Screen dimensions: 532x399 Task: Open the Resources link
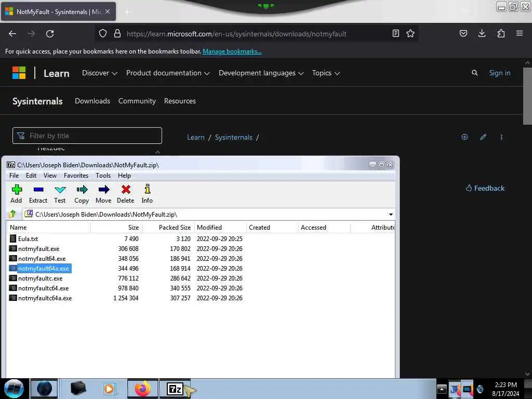point(180,101)
